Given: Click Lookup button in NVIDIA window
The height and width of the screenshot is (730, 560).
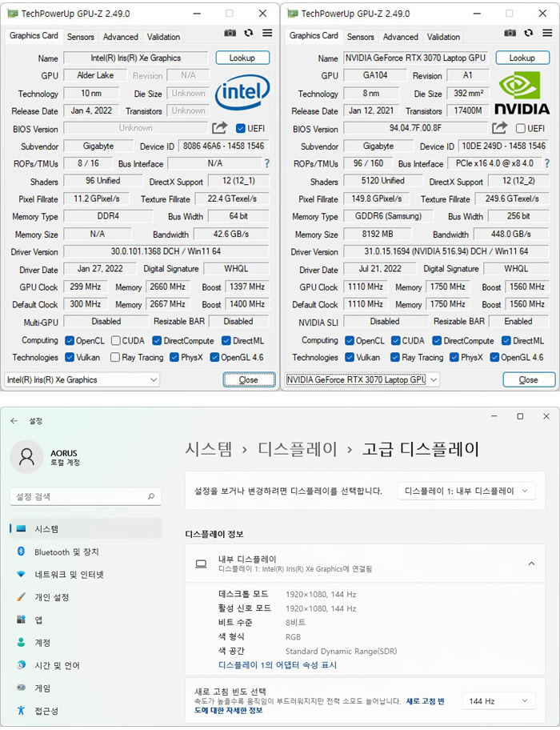Looking at the screenshot, I should tap(522, 58).
